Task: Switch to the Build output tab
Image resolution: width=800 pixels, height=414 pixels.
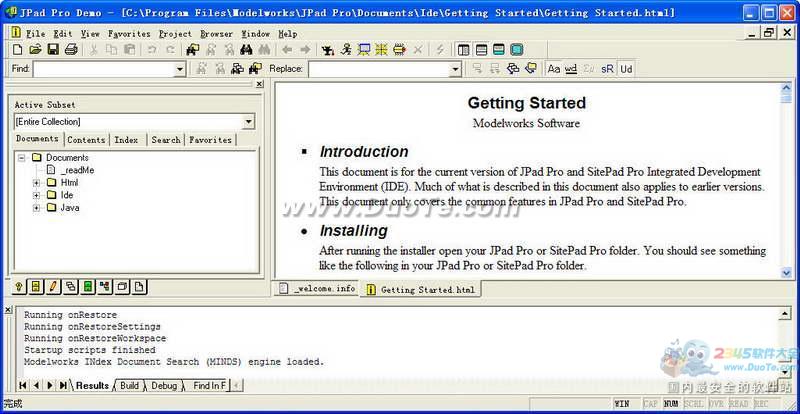Action: click(x=129, y=385)
